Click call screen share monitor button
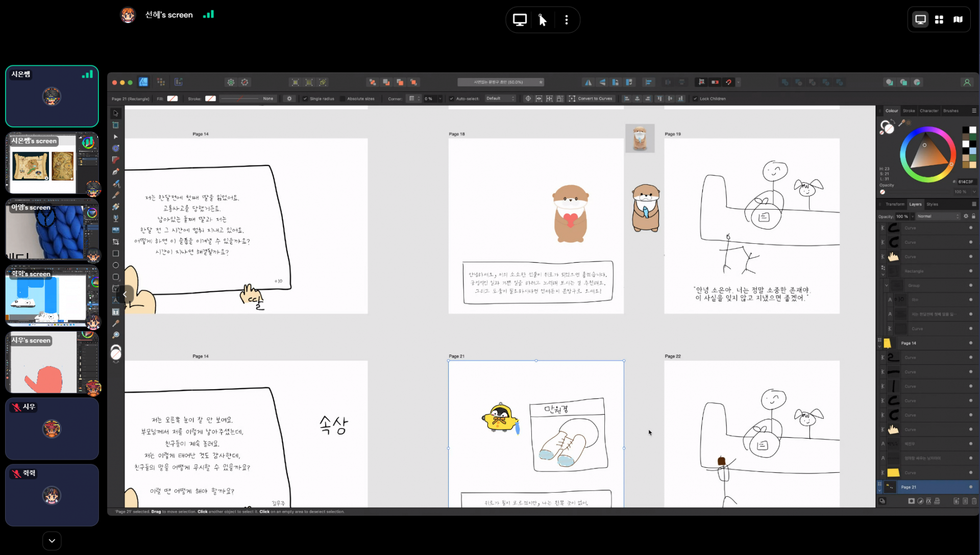980x555 pixels. click(520, 20)
